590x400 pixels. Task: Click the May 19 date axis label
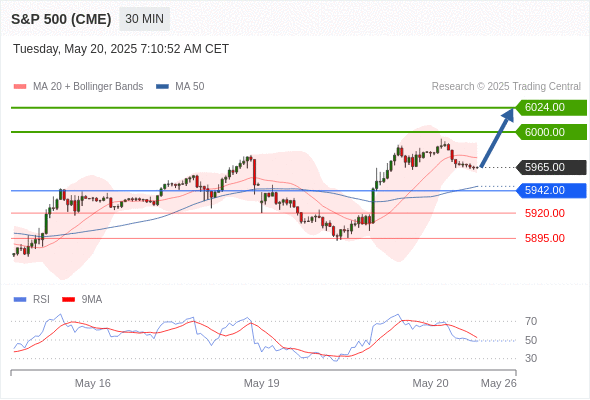pyautogui.click(x=262, y=383)
